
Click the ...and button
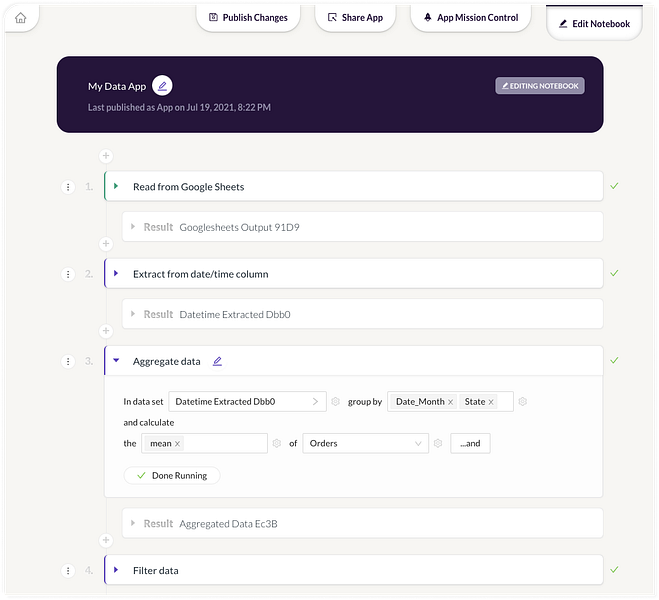(470, 443)
